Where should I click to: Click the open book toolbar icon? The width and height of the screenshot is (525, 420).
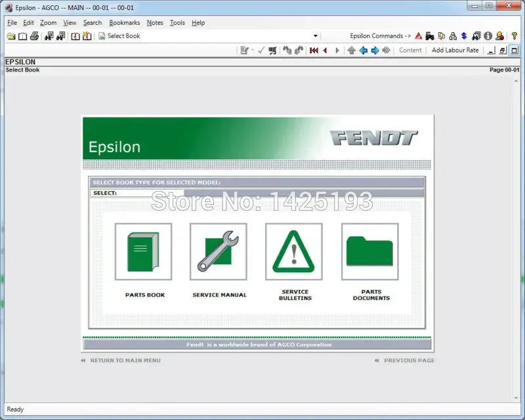point(23,36)
